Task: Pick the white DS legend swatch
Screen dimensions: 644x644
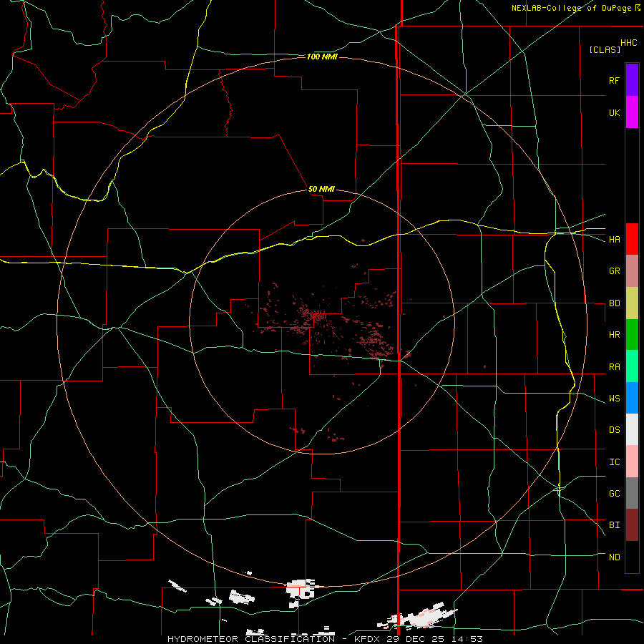Action: 632,429
